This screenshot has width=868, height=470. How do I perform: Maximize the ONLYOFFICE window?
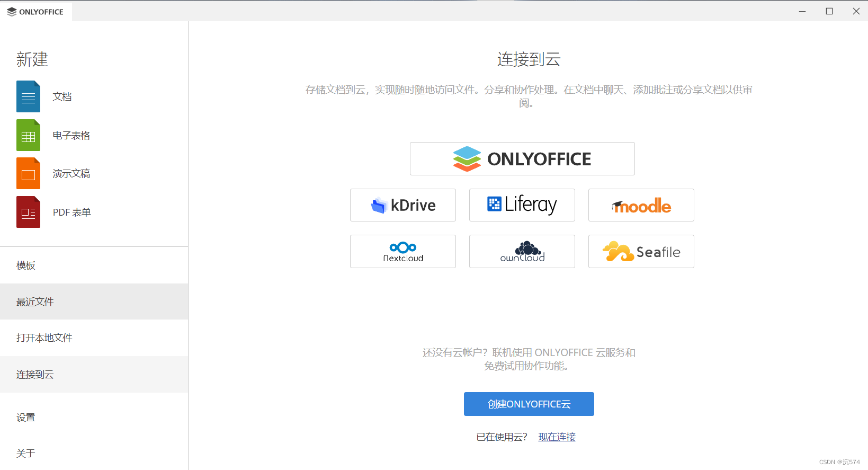[x=829, y=11]
